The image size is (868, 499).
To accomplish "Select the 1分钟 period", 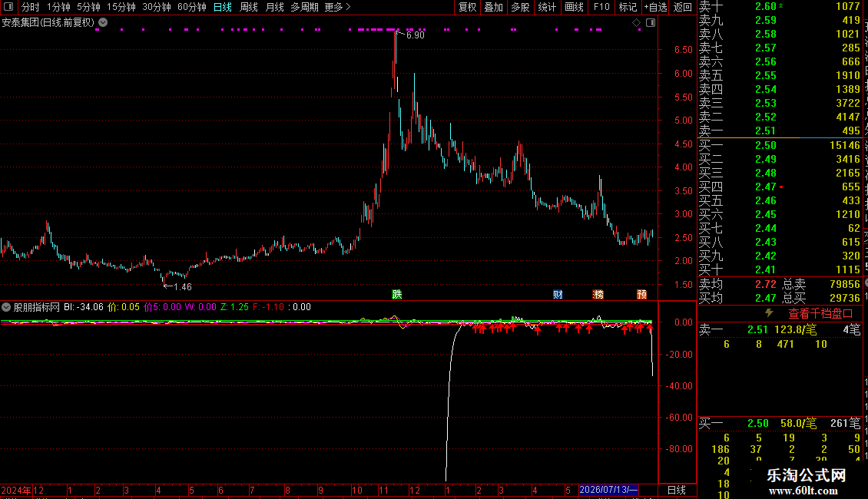I will (58, 7).
